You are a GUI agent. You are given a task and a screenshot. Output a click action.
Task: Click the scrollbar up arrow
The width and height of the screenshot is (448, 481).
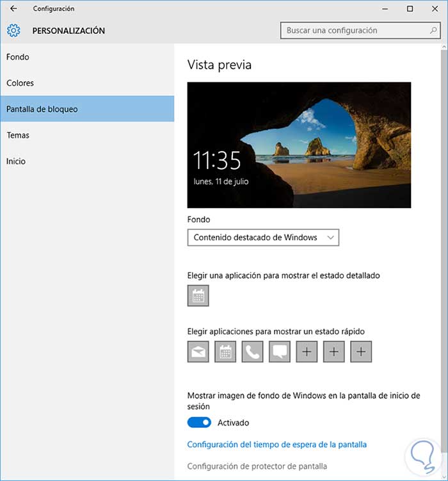[x=444, y=47]
